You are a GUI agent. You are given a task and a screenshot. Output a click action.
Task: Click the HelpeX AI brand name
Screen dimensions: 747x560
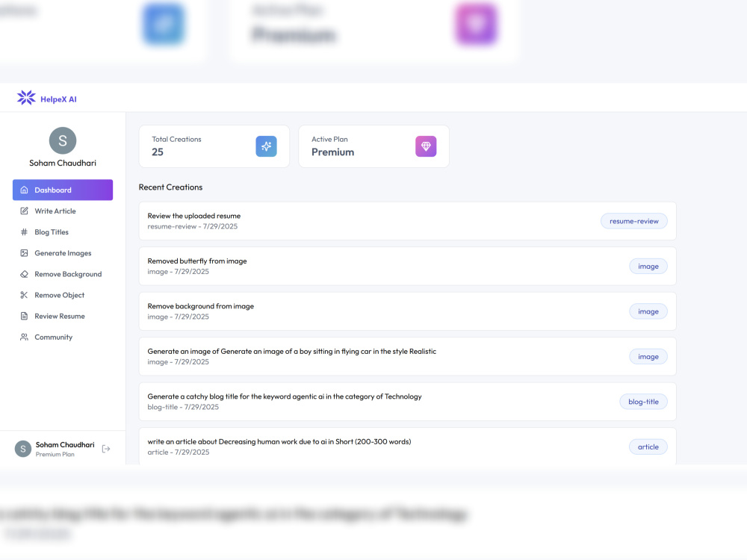click(58, 99)
